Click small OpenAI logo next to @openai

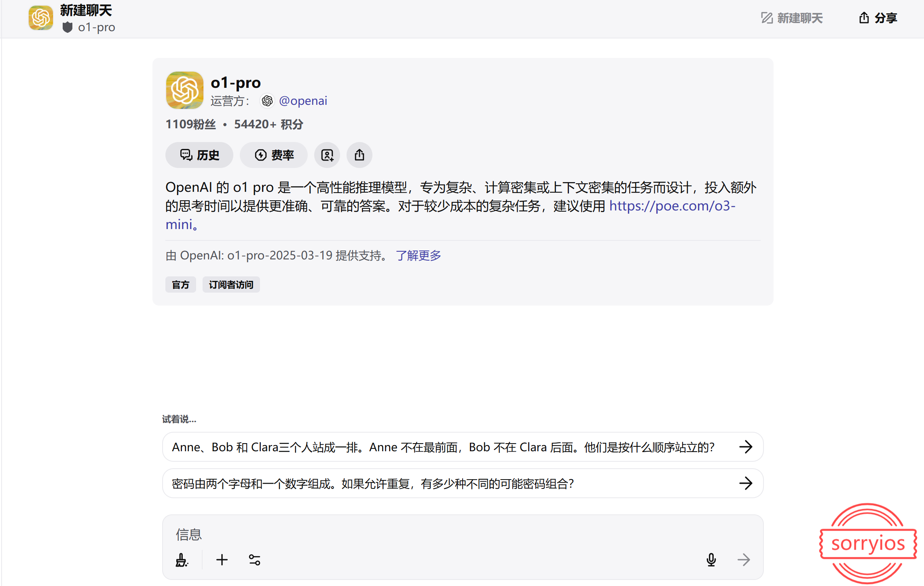click(x=267, y=101)
